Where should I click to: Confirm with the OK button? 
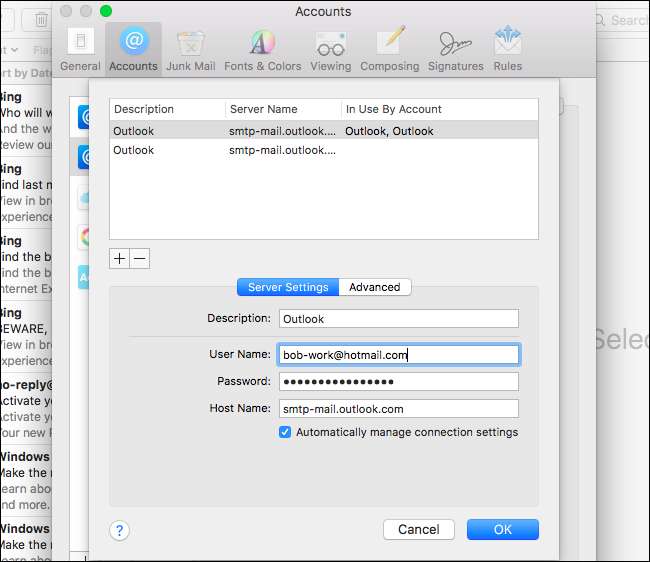tap(503, 529)
